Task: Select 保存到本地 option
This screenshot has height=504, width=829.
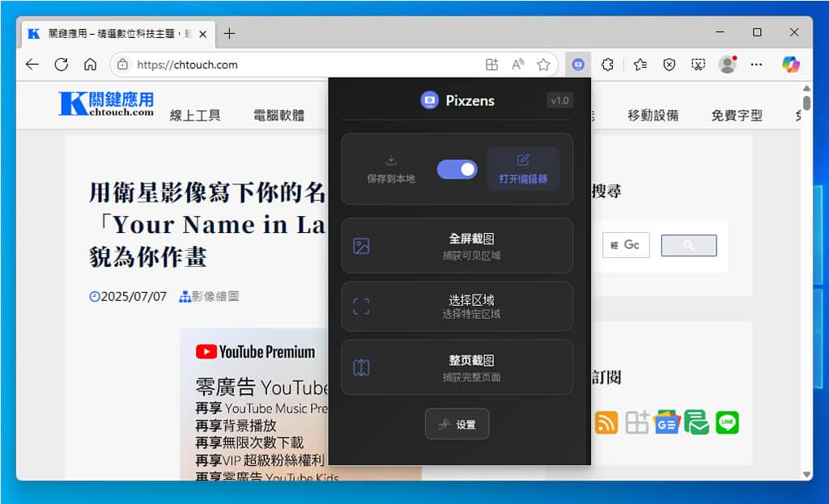Action: point(391,169)
